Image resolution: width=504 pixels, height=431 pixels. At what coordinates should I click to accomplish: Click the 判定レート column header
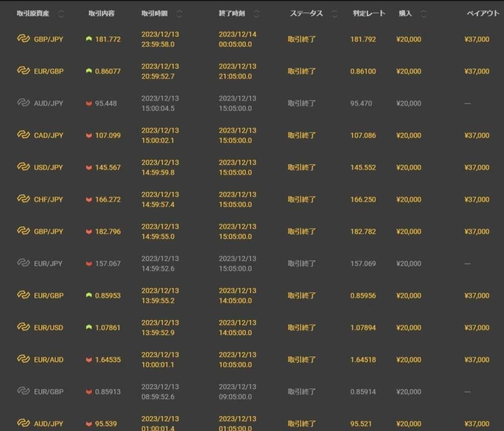pyautogui.click(x=369, y=14)
